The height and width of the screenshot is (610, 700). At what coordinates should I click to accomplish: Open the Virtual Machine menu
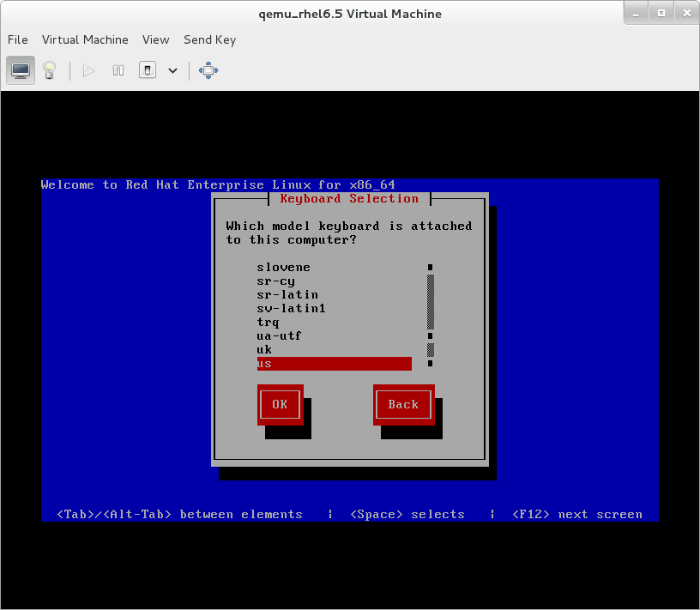click(85, 39)
